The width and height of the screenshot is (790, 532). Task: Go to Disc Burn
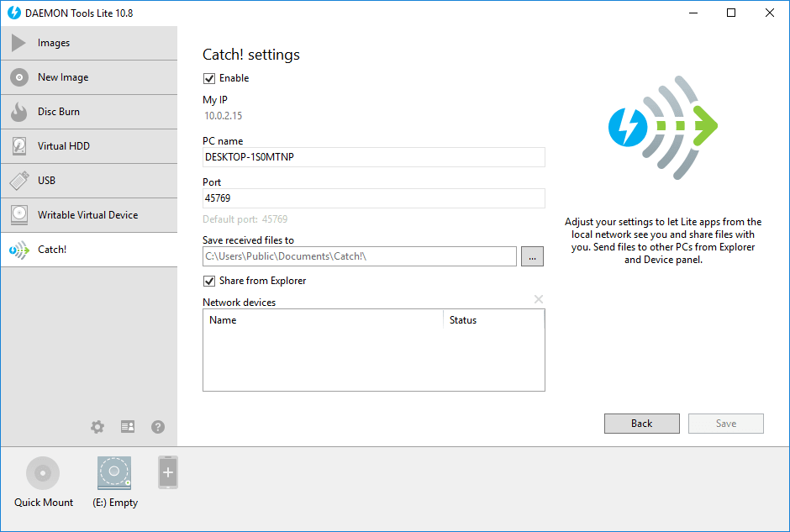click(x=89, y=112)
